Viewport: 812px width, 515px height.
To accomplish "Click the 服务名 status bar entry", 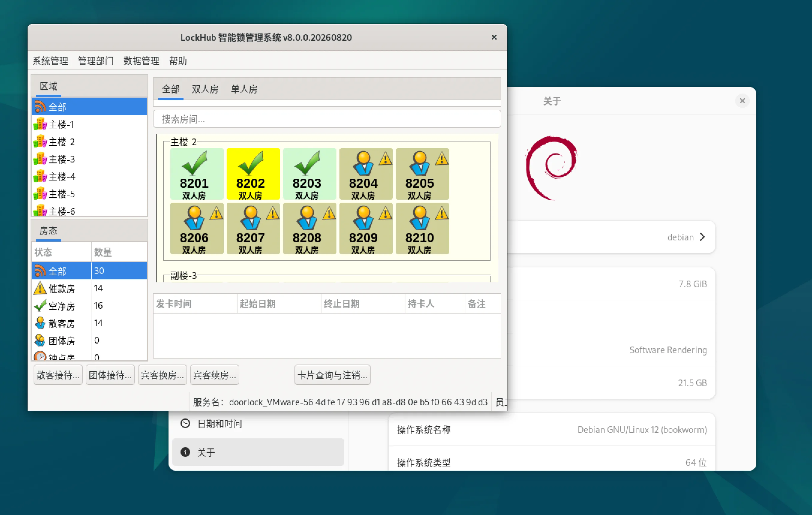I will (x=340, y=402).
